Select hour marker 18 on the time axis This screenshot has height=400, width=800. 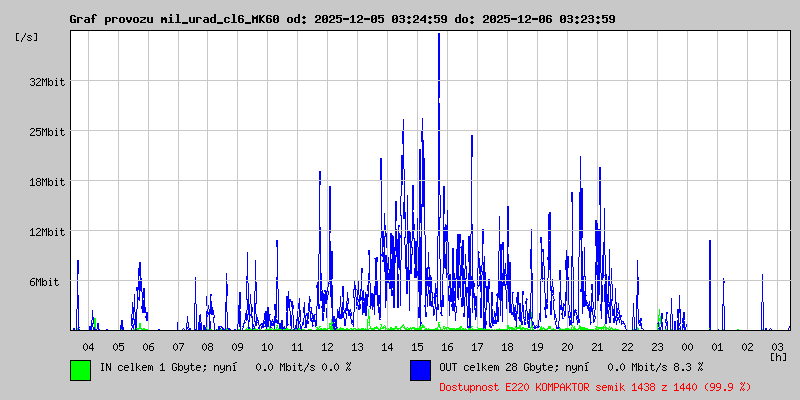(508, 346)
